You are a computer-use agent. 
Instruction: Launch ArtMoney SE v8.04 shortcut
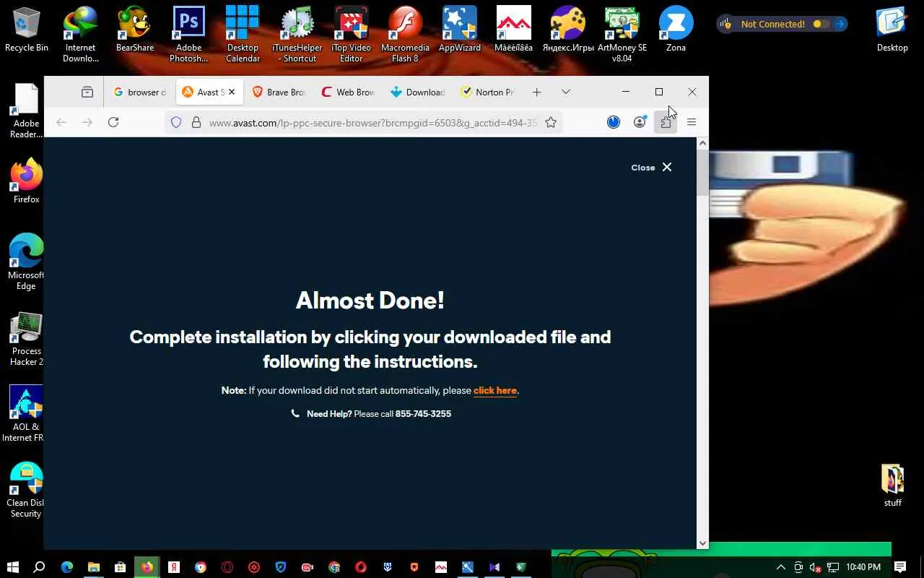point(622,35)
